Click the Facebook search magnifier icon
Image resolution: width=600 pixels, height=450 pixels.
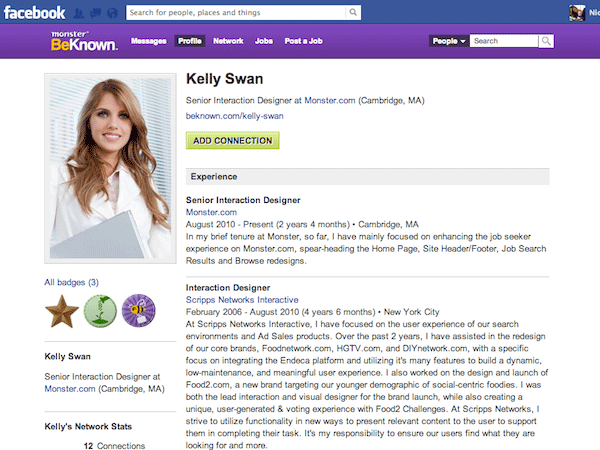click(353, 12)
